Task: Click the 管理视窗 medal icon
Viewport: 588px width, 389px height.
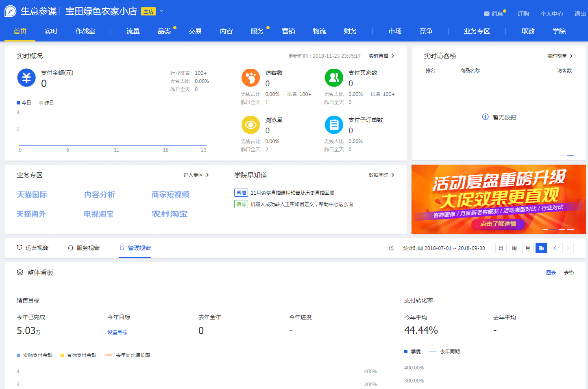Action: [x=122, y=248]
